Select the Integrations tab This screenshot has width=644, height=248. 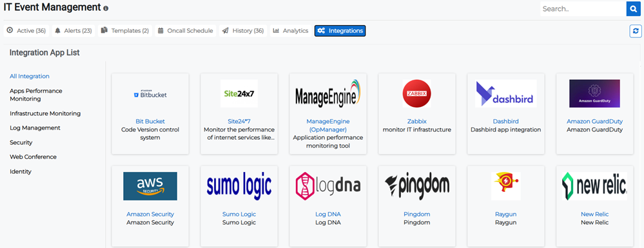coord(340,31)
